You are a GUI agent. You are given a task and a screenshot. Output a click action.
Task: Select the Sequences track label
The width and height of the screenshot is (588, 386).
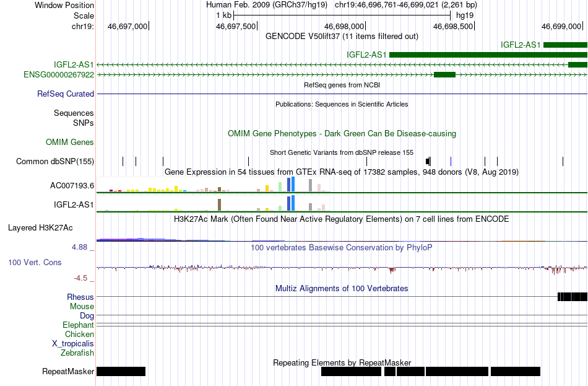click(74, 113)
